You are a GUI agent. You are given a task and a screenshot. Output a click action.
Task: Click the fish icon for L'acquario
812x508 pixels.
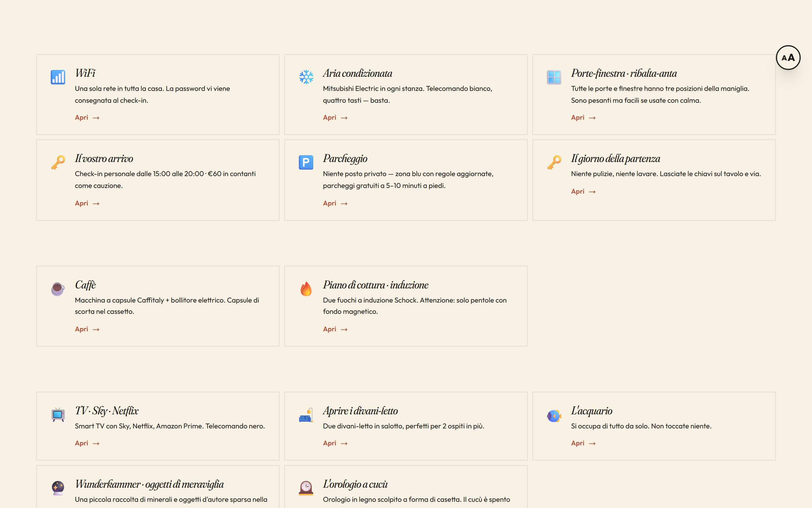coord(554,416)
